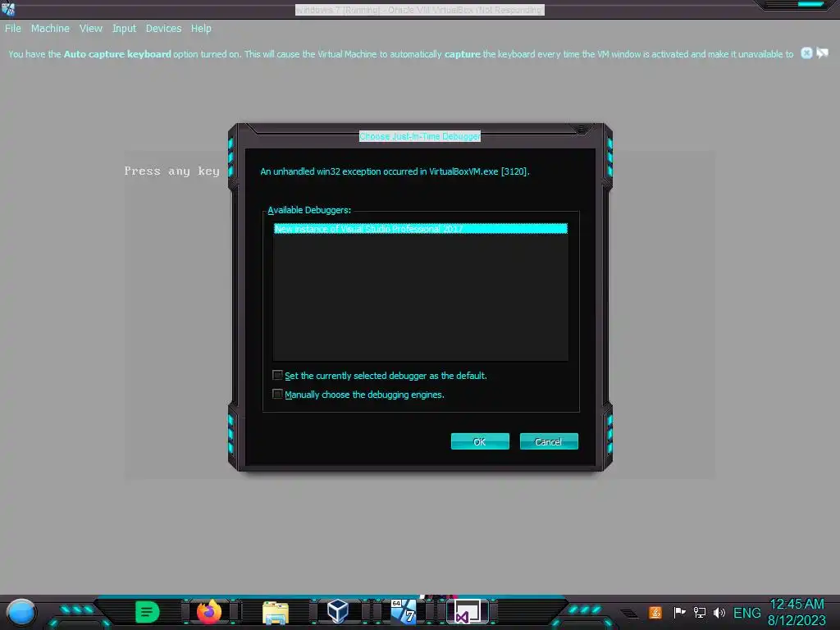
Task: Open the Input menu
Action: (x=124, y=29)
